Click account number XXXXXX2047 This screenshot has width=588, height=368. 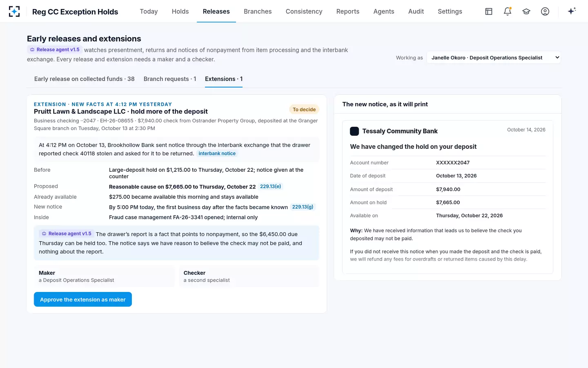click(x=453, y=163)
